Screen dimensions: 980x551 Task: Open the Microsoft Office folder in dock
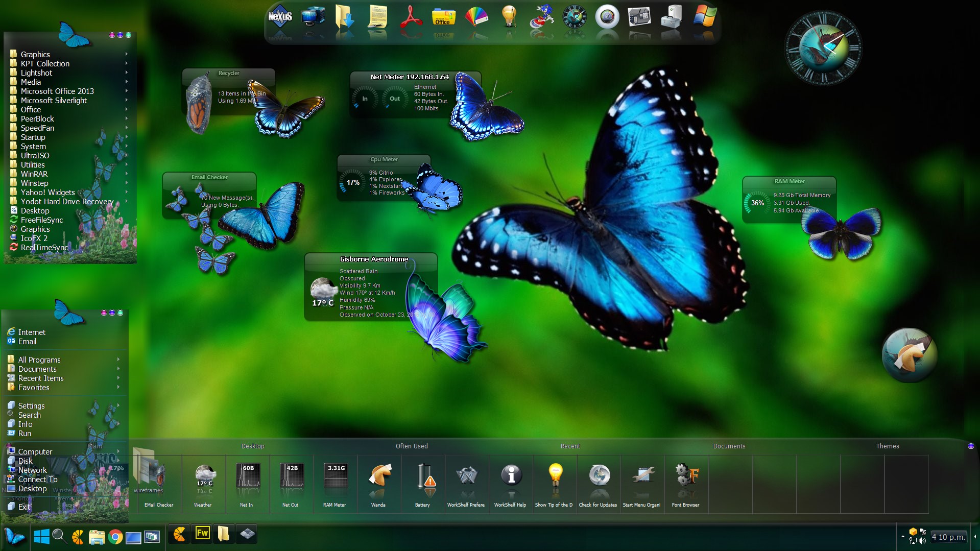point(443,17)
